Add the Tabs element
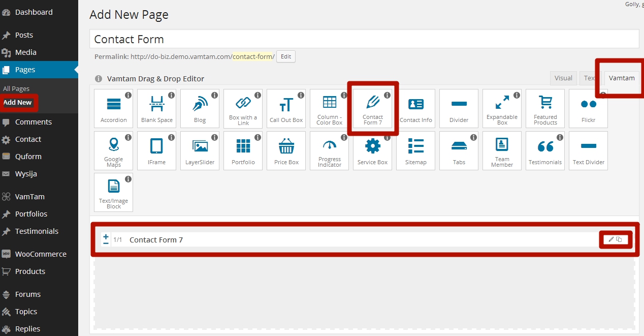The height and width of the screenshot is (336, 644). (x=459, y=150)
